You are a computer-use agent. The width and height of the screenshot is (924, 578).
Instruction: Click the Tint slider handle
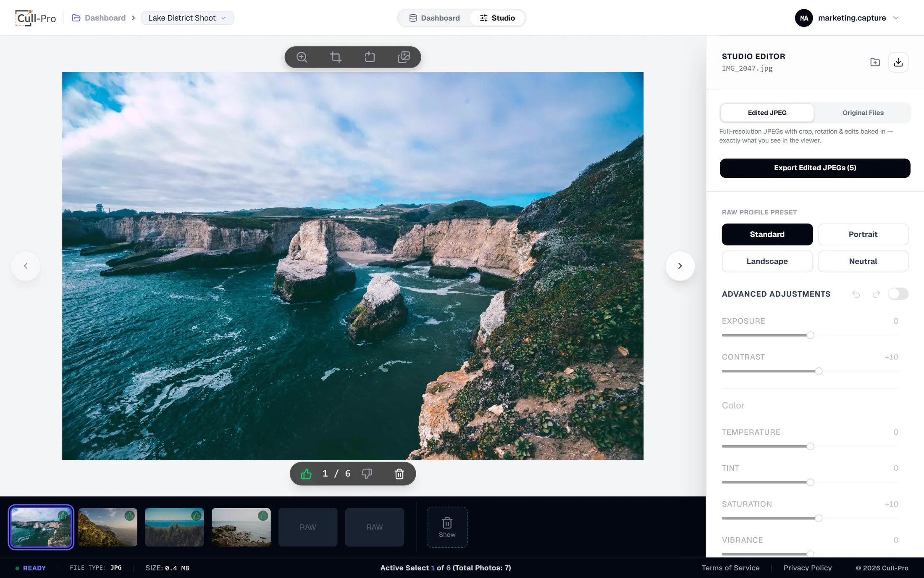point(810,482)
